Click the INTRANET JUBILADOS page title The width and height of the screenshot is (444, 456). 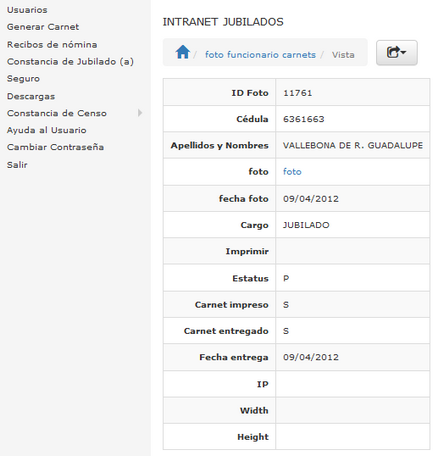pyautogui.click(x=223, y=22)
